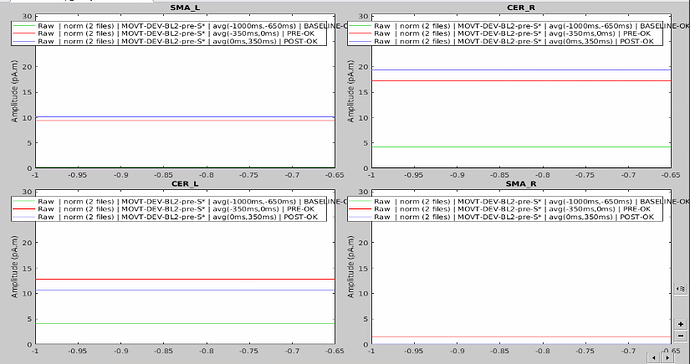Click the CER_R plot title
Viewport: 690px width, 364px height.
coord(522,7)
